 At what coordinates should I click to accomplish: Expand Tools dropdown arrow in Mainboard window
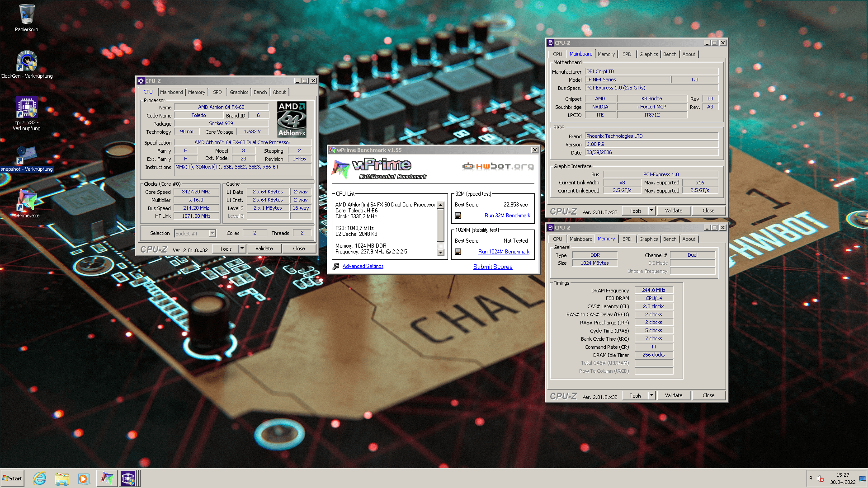click(651, 211)
